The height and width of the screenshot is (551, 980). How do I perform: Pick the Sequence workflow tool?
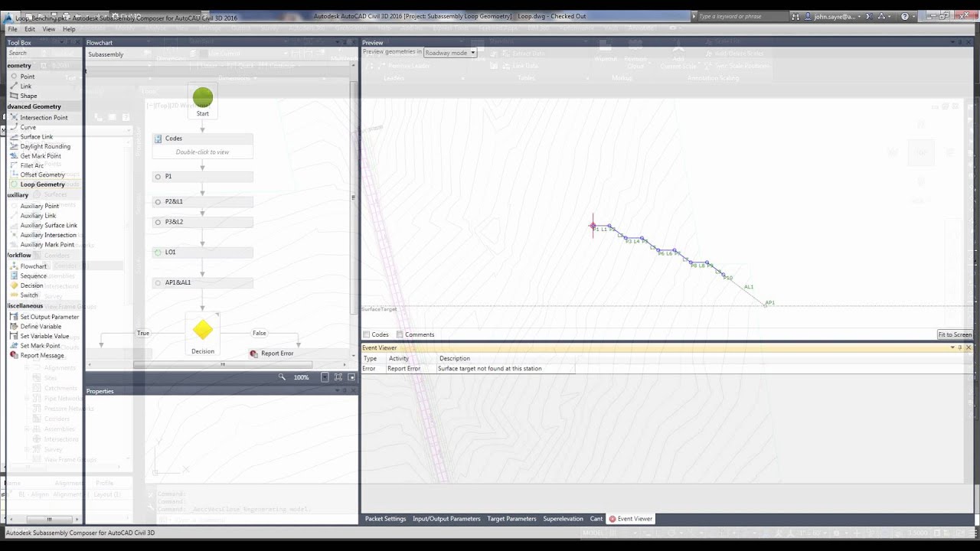(34, 275)
